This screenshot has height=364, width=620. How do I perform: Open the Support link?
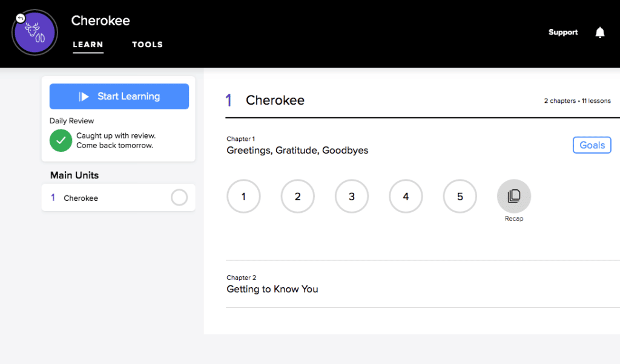coord(563,33)
